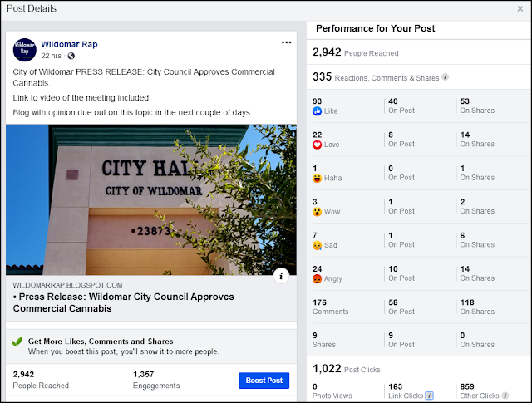Click 40 On Post in the Like row
The width and height of the screenshot is (532, 403).
[x=401, y=106]
